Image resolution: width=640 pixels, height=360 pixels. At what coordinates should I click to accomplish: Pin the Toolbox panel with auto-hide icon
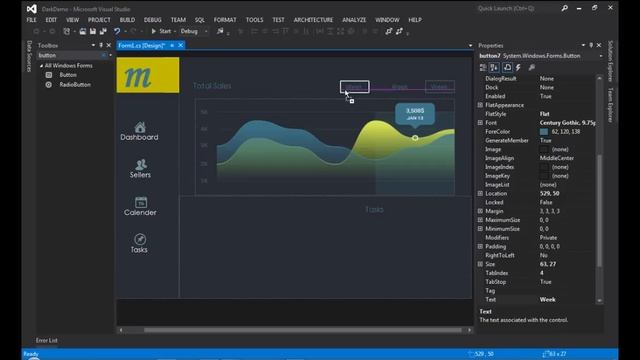pyautogui.click(x=101, y=45)
